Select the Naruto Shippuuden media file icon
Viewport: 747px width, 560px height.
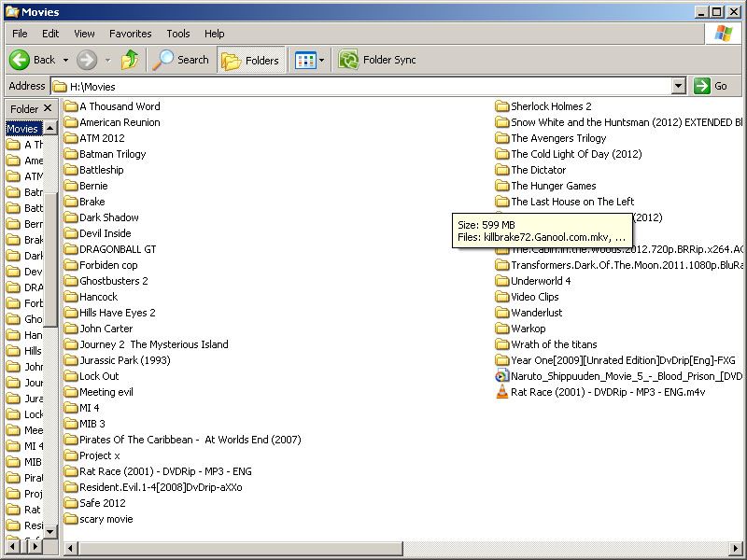click(x=502, y=376)
